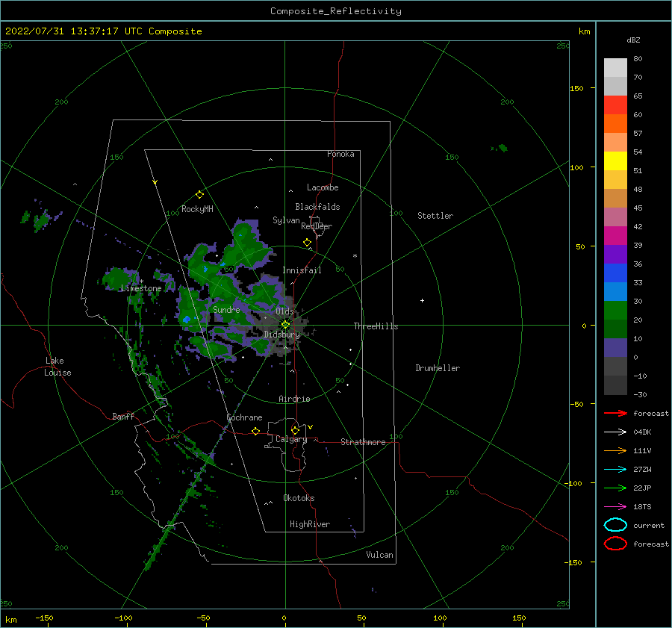Click the Banff label
The width and height of the screenshot is (672, 628).
click(123, 416)
